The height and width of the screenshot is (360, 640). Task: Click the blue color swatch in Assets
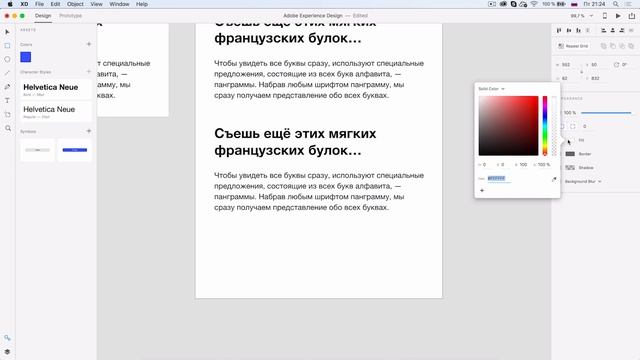pos(26,57)
